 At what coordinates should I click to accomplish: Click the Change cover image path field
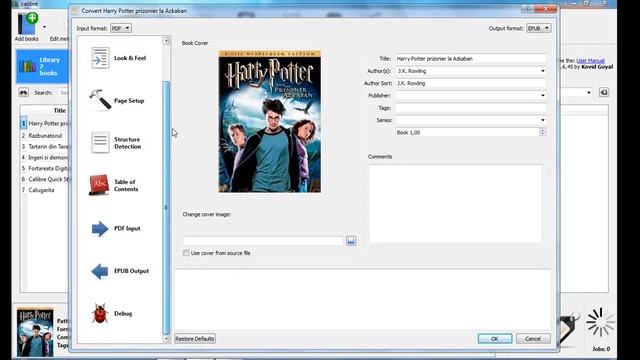(263, 241)
